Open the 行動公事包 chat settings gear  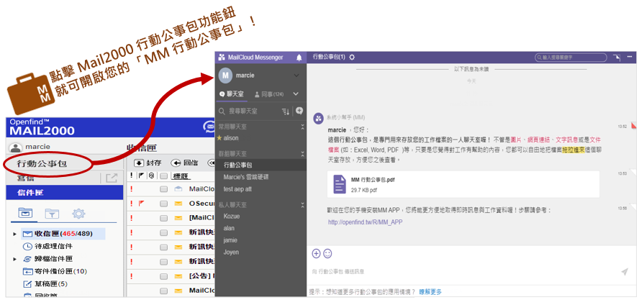352,57
